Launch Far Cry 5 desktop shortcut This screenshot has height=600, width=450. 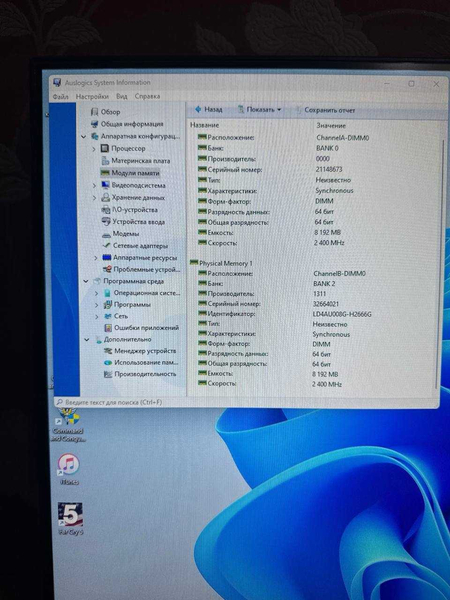pyautogui.click(x=70, y=519)
